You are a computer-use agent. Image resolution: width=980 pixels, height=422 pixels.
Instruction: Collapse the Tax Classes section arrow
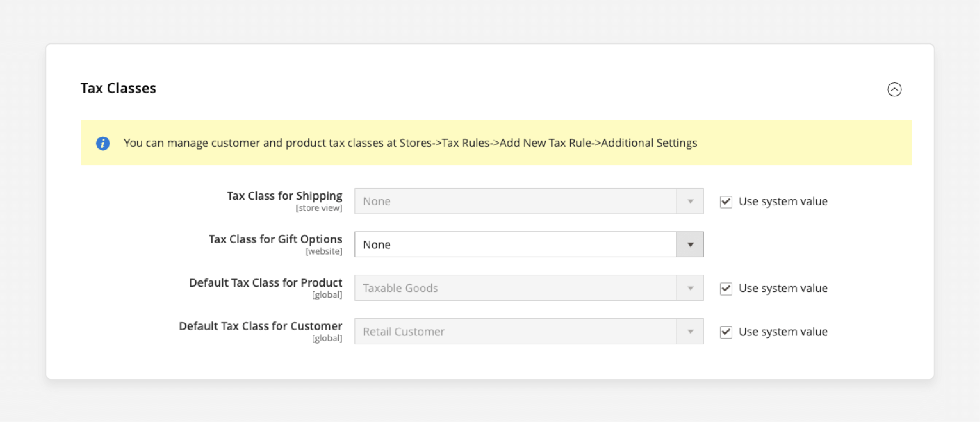tap(894, 89)
